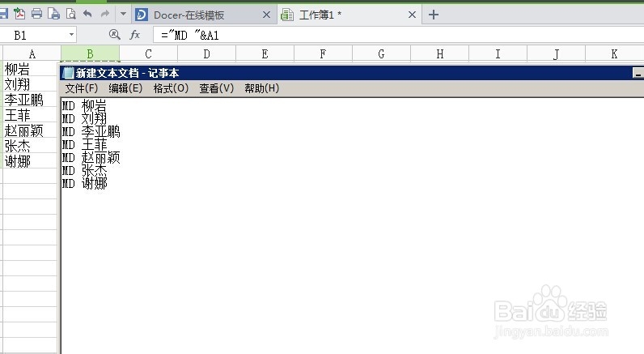This screenshot has height=354, width=644.
Task: Select column I header
Action: click(x=498, y=53)
